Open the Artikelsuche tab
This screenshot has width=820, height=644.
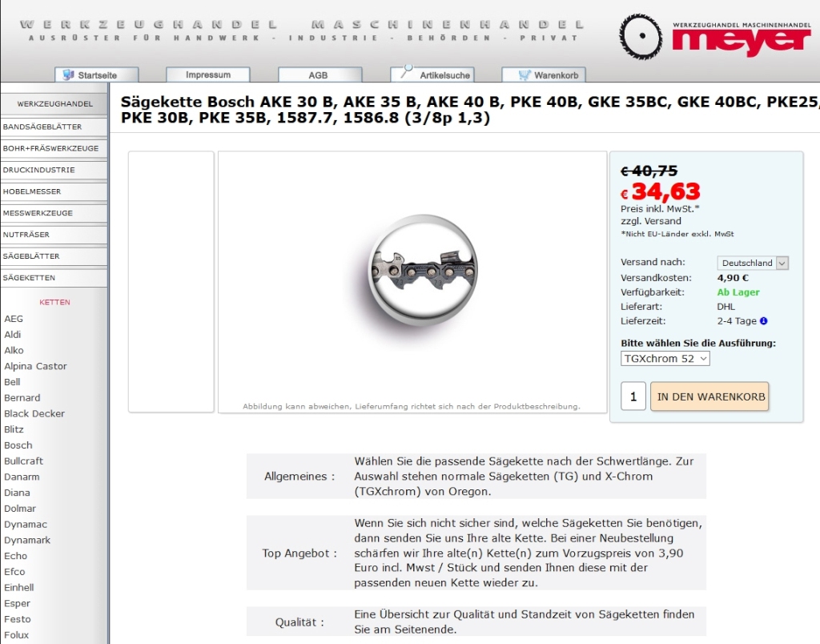coord(432,74)
